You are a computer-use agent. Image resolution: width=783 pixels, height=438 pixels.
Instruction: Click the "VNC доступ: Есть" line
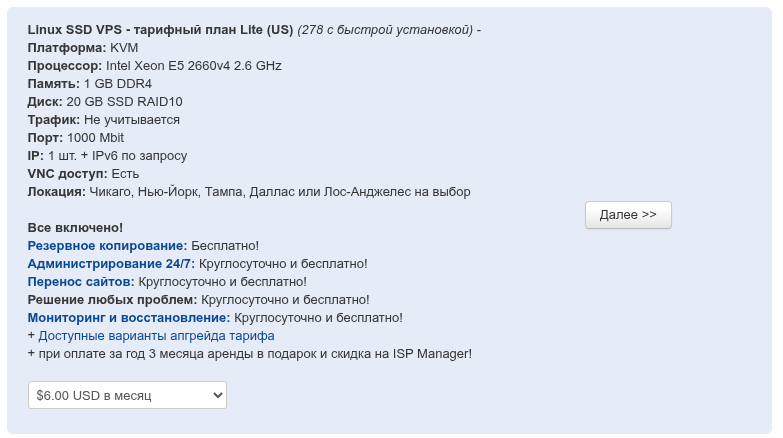click(83, 173)
